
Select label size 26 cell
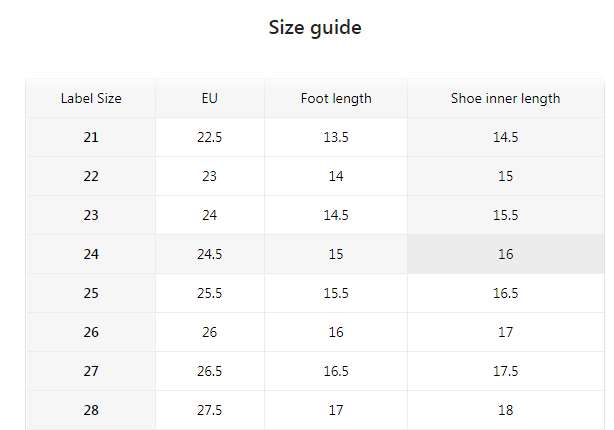(91, 332)
